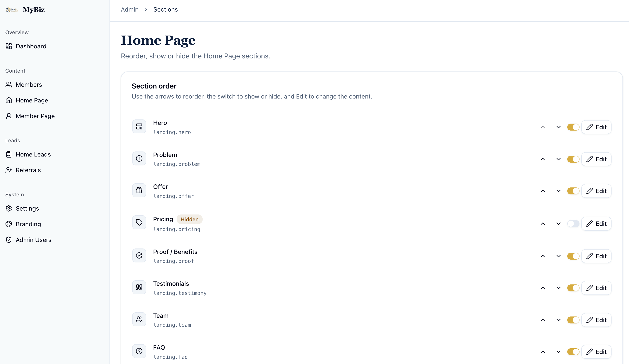Move Team section down
The height and width of the screenshot is (364, 629).
[x=559, y=320]
